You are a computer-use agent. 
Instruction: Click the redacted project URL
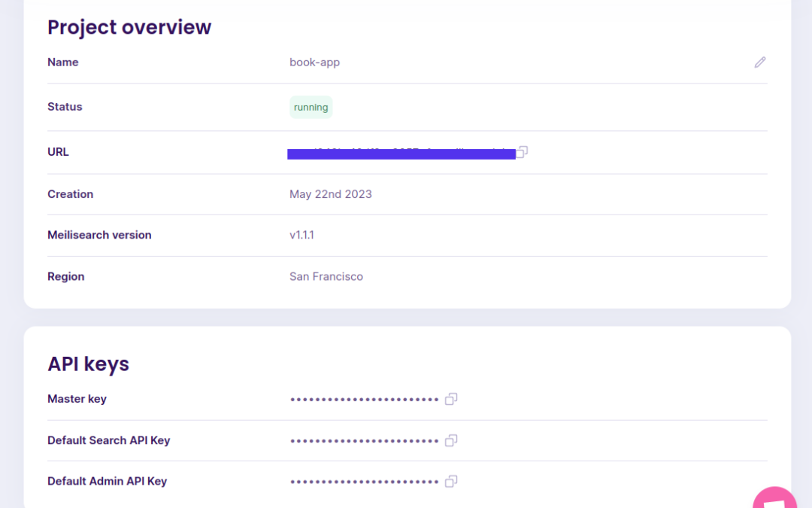click(x=401, y=154)
